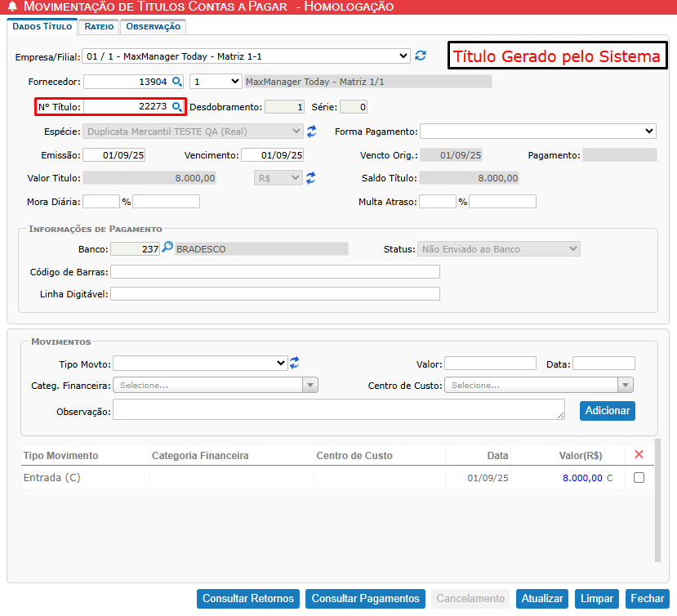Open Categ. Financeira select list
Image resolution: width=677 pixels, height=616 pixels.
pos(216,386)
